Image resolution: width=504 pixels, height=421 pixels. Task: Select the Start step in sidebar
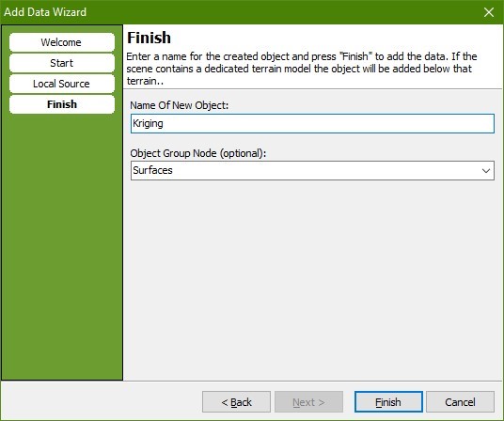pos(62,63)
